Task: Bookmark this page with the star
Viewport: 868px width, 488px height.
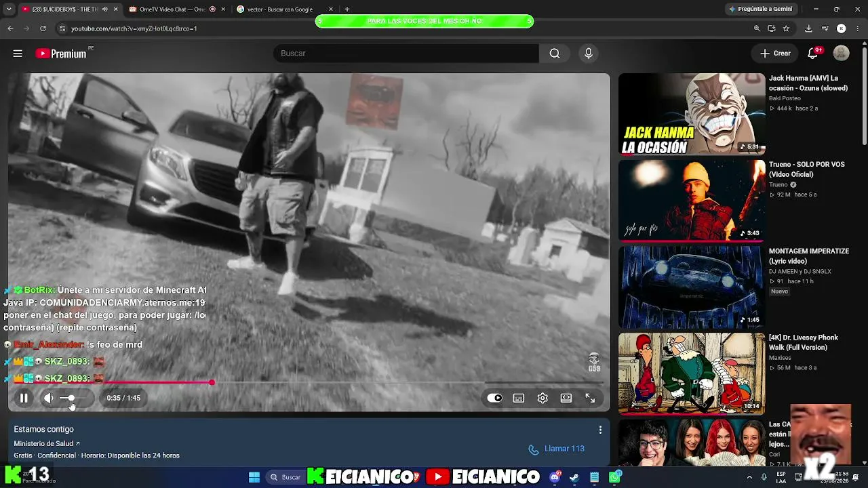Action: [x=786, y=28]
